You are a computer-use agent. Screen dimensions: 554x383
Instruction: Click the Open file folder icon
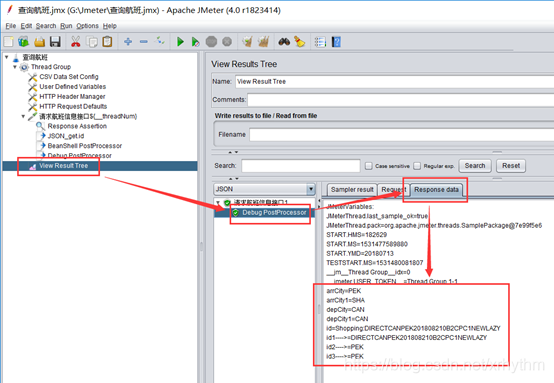coord(39,42)
